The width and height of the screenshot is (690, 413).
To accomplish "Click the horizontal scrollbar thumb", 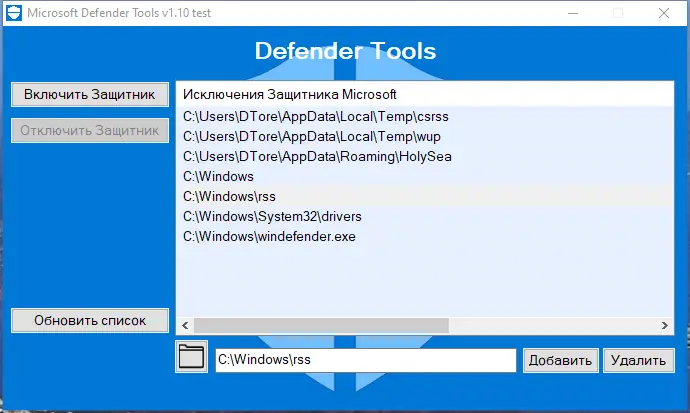I will click(321, 325).
